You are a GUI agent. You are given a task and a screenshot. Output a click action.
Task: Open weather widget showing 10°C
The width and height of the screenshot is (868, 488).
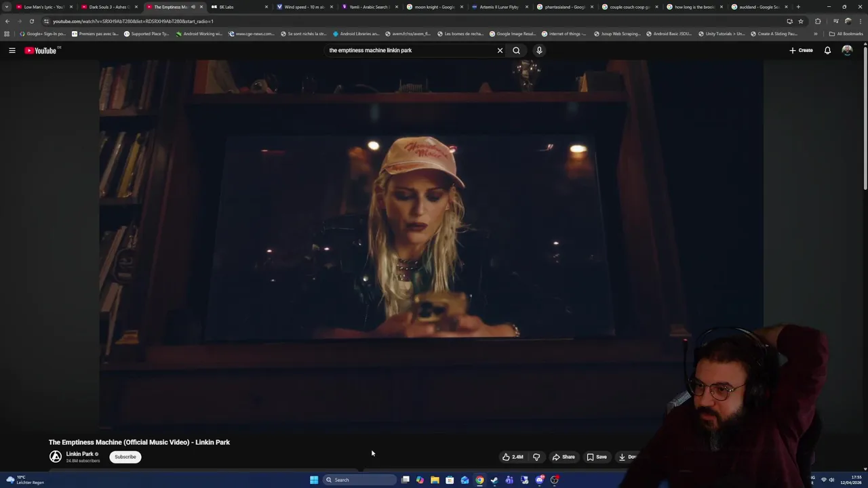click(x=25, y=480)
